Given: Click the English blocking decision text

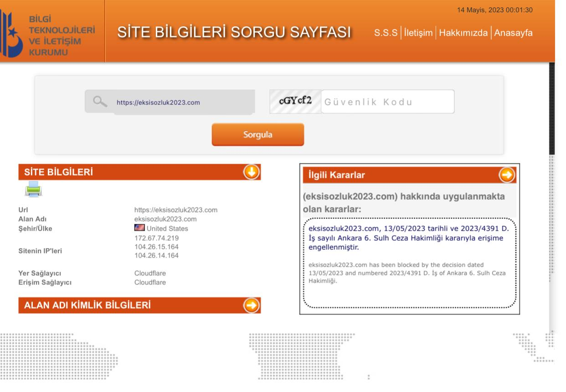Looking at the screenshot, I should coord(406,273).
